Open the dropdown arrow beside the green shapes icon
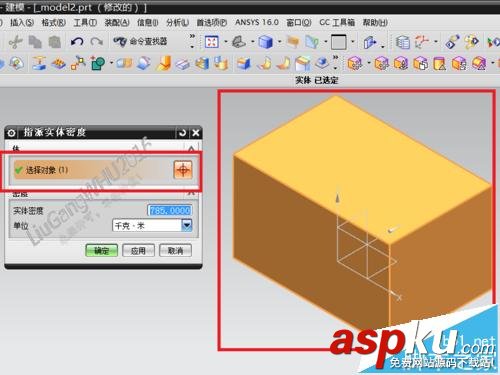The width and height of the screenshot is (500, 375). pos(111,62)
